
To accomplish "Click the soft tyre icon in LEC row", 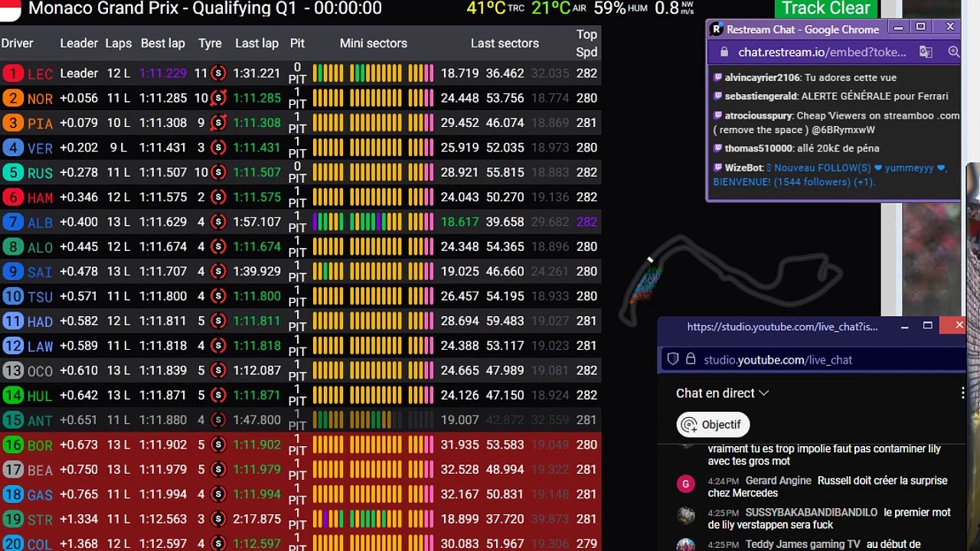I will tap(218, 73).
